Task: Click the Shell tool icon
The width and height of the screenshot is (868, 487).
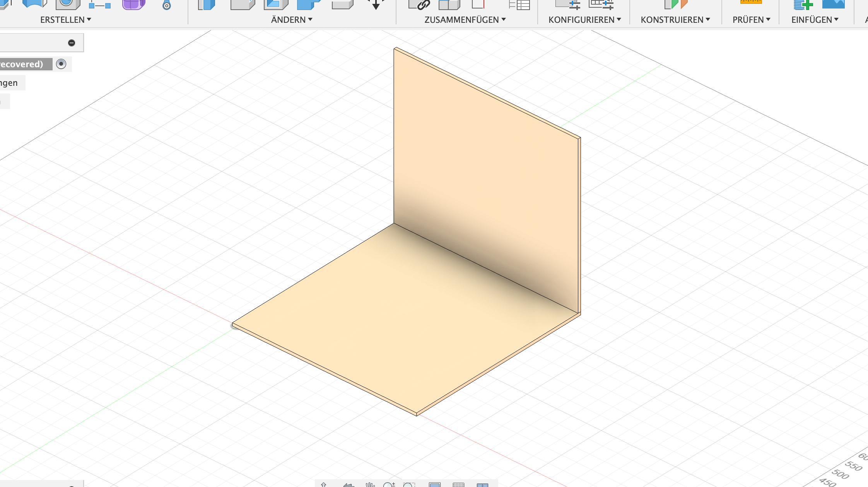Action: tap(275, 4)
